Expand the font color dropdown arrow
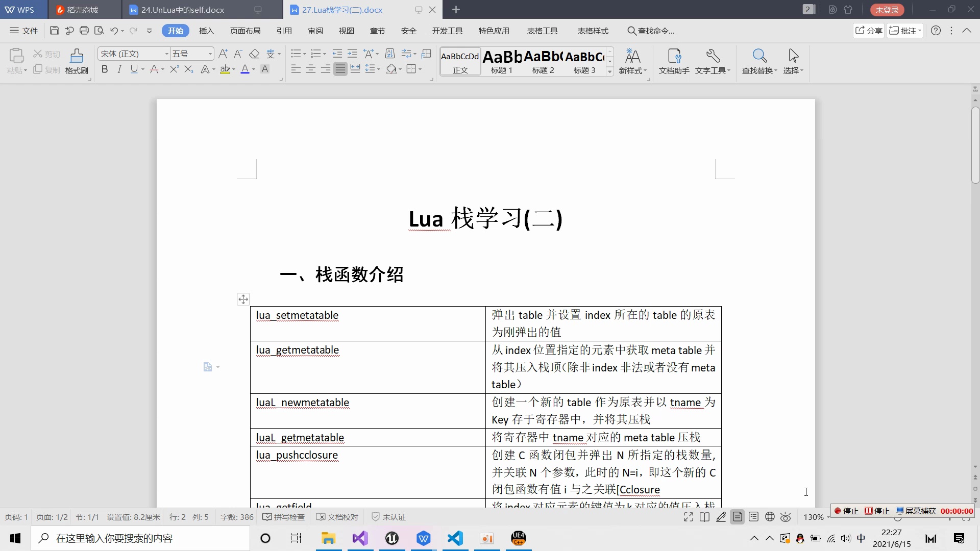The width and height of the screenshot is (980, 551). pyautogui.click(x=254, y=69)
